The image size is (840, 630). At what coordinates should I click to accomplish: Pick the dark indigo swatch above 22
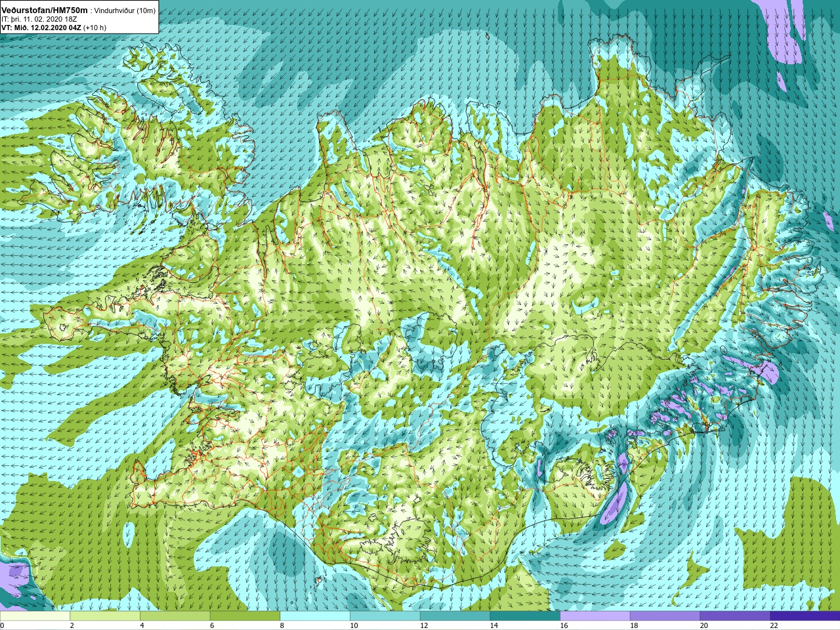tap(805, 616)
